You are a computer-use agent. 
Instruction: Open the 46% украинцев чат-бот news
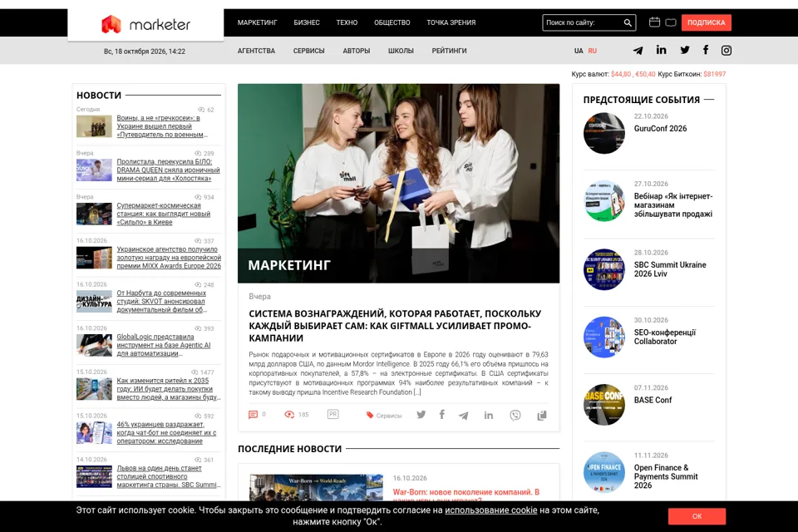166,433
